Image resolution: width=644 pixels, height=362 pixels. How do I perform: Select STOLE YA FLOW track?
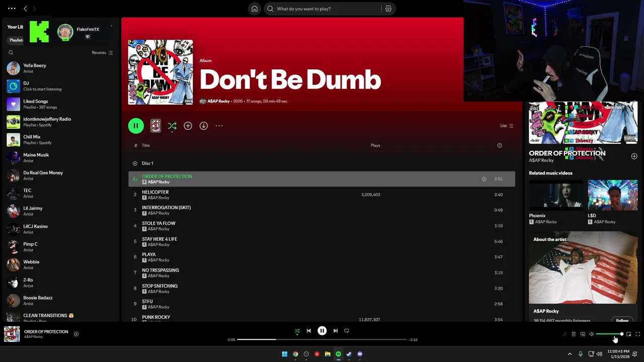[x=321, y=226]
